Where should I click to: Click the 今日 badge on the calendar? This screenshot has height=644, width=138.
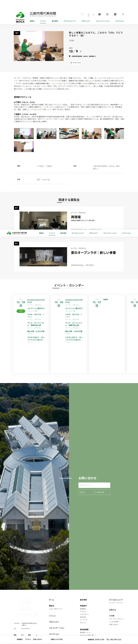[21, 311]
